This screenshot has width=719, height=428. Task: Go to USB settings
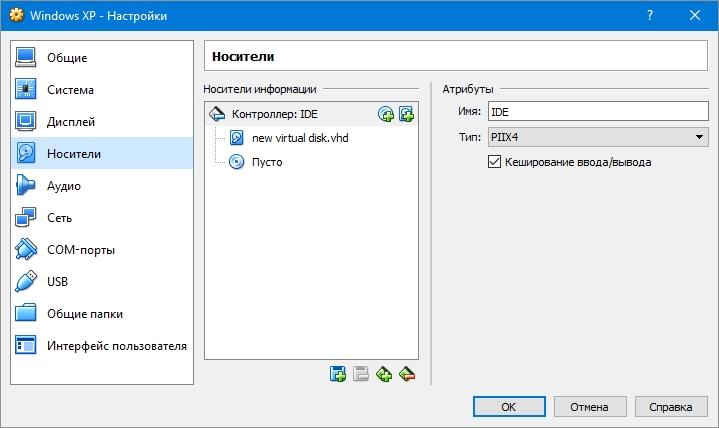click(x=102, y=281)
